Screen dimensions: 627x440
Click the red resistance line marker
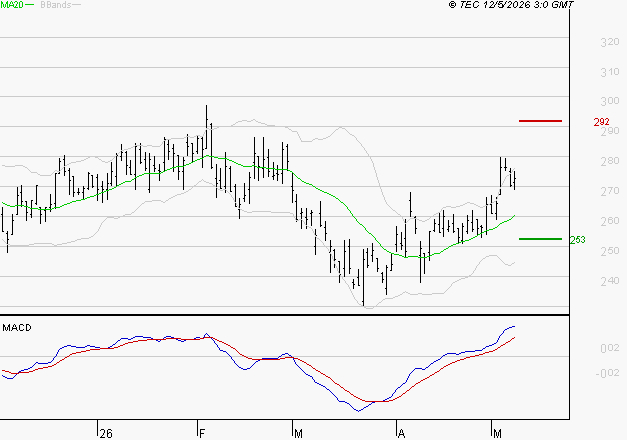click(x=540, y=121)
